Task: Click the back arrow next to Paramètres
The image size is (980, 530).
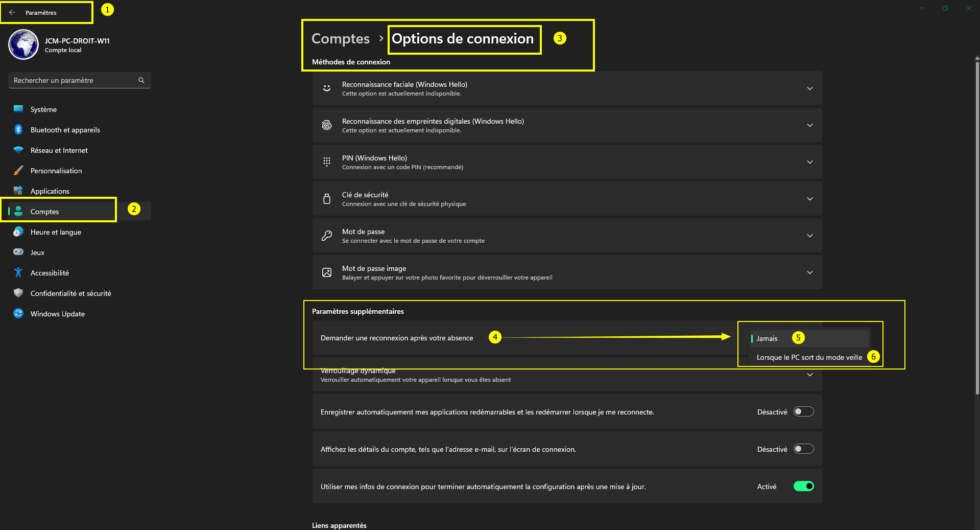Action: [x=12, y=12]
